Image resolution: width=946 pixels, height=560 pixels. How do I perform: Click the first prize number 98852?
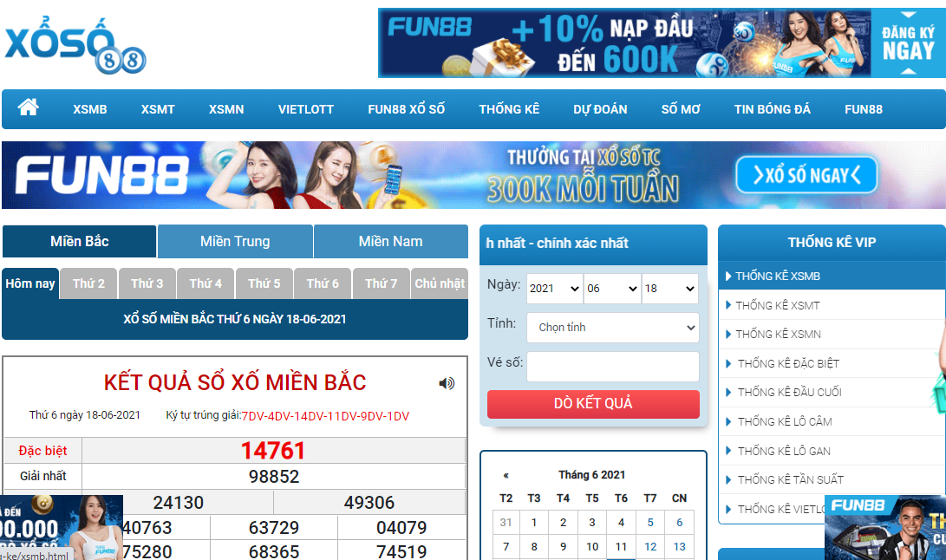(274, 477)
